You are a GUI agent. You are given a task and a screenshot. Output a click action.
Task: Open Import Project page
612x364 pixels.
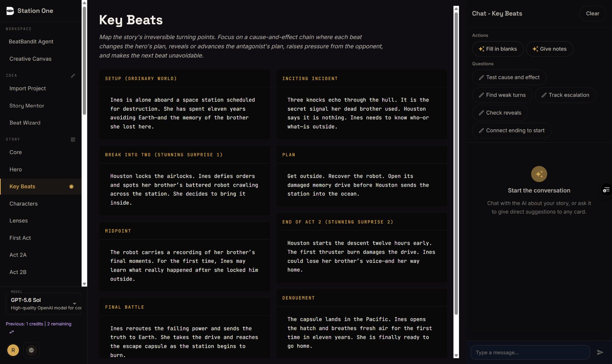[x=41, y=88]
